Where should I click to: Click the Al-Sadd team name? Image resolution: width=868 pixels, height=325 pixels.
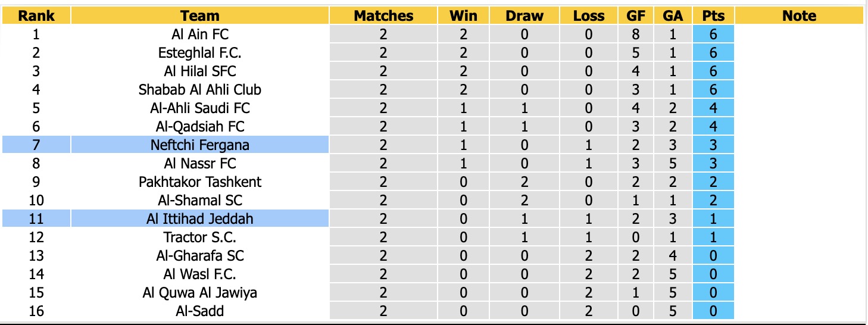click(x=200, y=311)
